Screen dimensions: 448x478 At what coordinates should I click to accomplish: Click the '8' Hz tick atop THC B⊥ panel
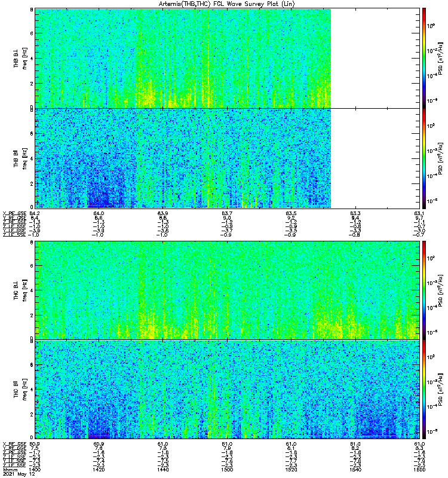pos(32,243)
